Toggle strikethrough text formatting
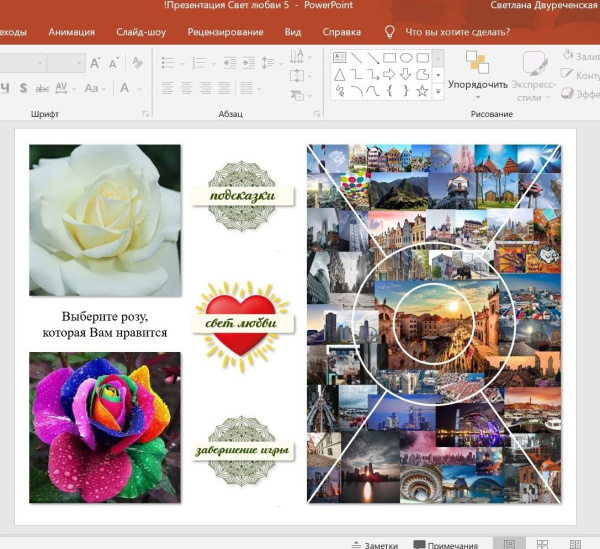 (42, 89)
